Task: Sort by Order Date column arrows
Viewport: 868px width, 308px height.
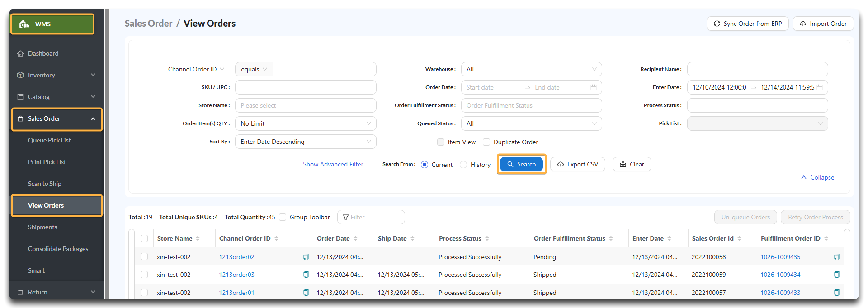Action: click(355, 238)
